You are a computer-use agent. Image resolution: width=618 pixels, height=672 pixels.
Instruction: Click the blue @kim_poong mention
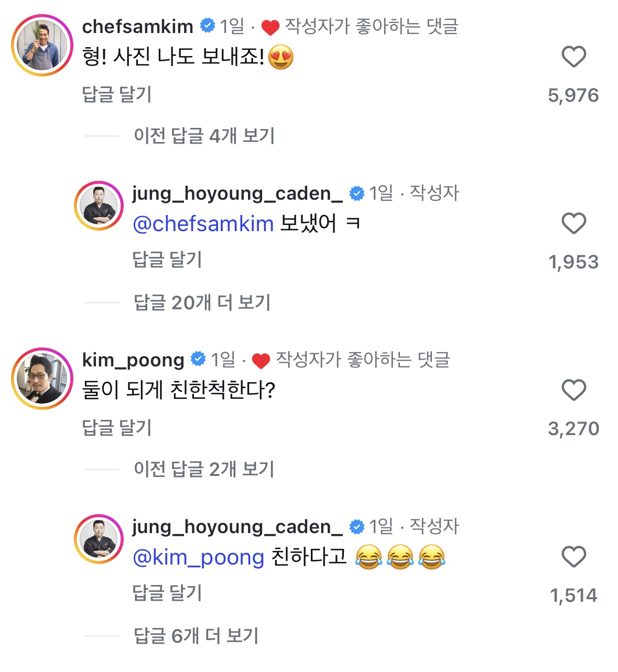click(x=199, y=557)
